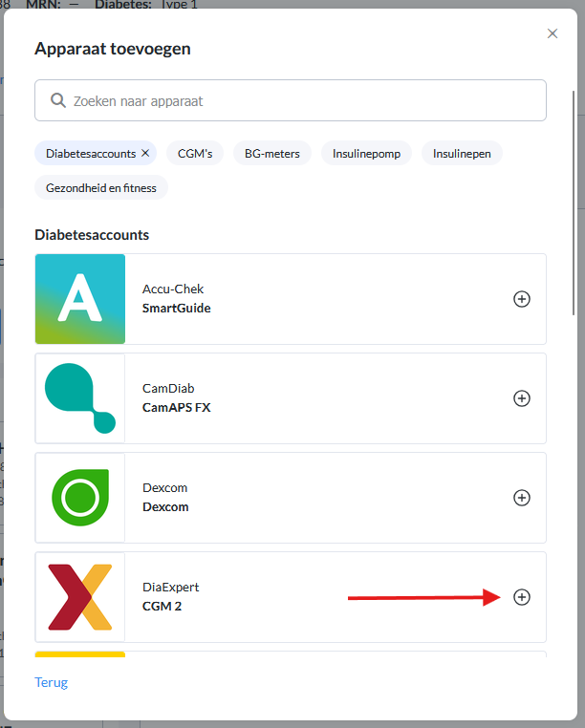This screenshot has height=728, width=585.
Task: Click the DiaExpert X logo thumbnail
Action: click(80, 597)
